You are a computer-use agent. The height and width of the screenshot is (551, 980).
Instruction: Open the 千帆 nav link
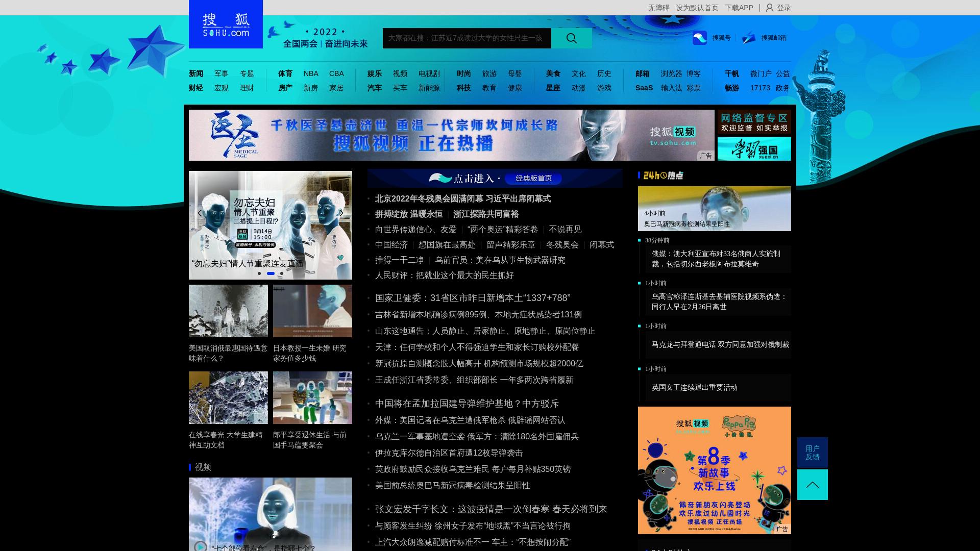coord(732,73)
